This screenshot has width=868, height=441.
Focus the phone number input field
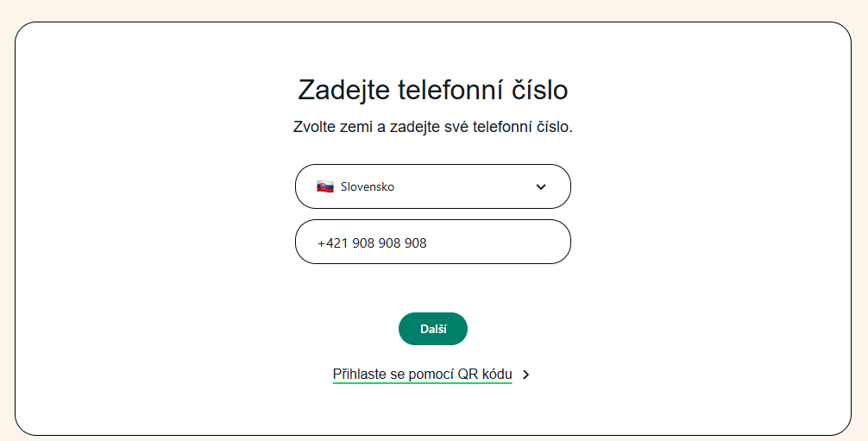click(433, 243)
